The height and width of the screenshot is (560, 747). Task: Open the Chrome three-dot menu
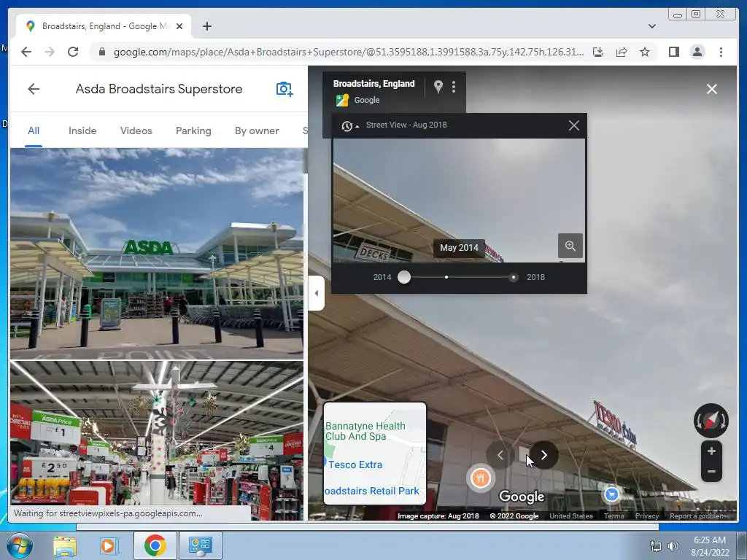[721, 52]
